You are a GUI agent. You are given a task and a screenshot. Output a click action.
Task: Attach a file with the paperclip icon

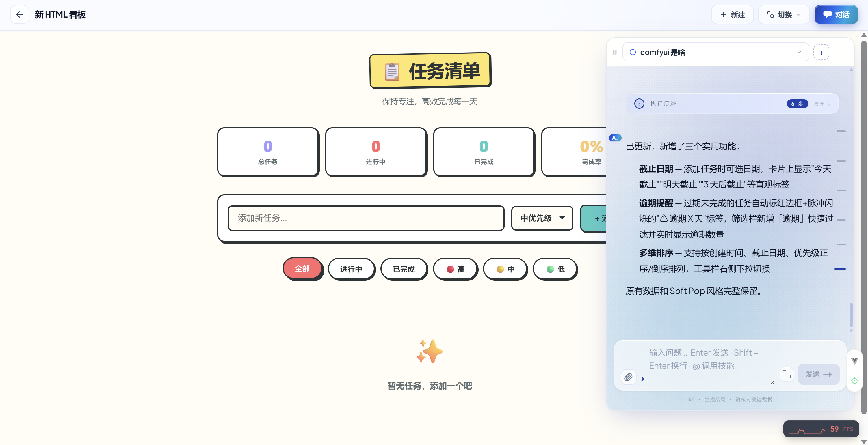(x=628, y=377)
